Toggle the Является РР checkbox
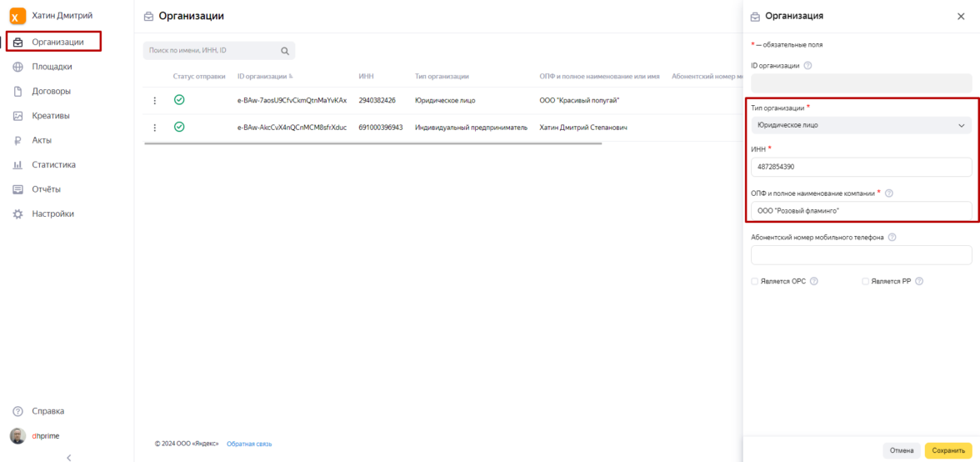Image resolution: width=980 pixels, height=462 pixels. [x=865, y=282]
